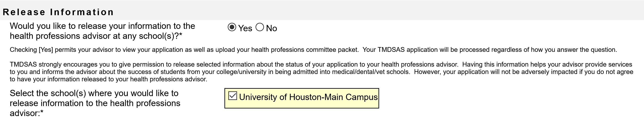Click 'release information to the health professions' line

[95, 103]
